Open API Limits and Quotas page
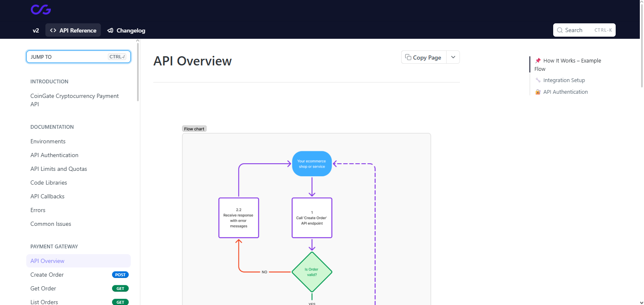This screenshot has width=644, height=305. coord(78,169)
